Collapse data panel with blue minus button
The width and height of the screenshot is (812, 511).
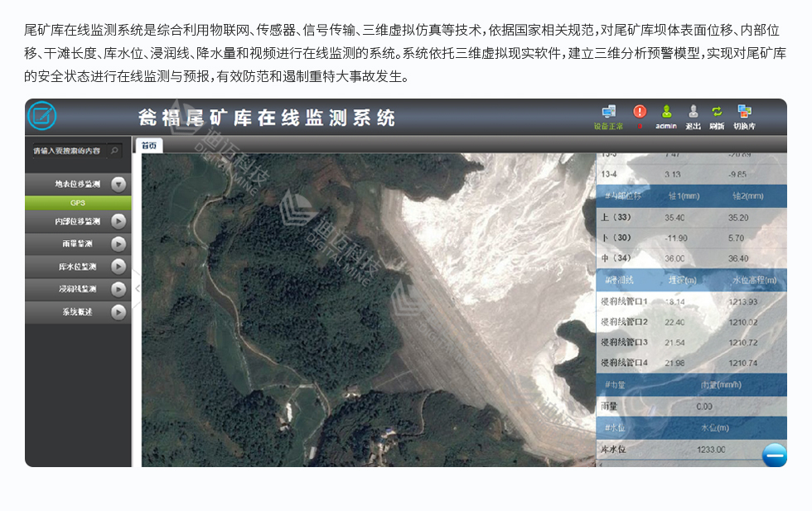[774, 456]
